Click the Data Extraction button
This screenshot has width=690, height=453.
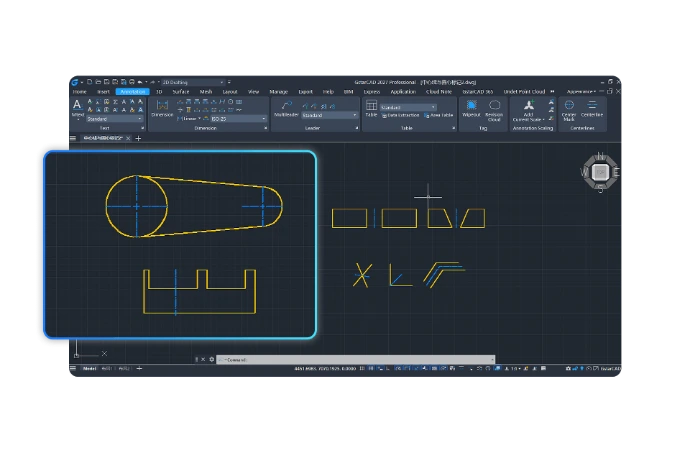[400, 115]
